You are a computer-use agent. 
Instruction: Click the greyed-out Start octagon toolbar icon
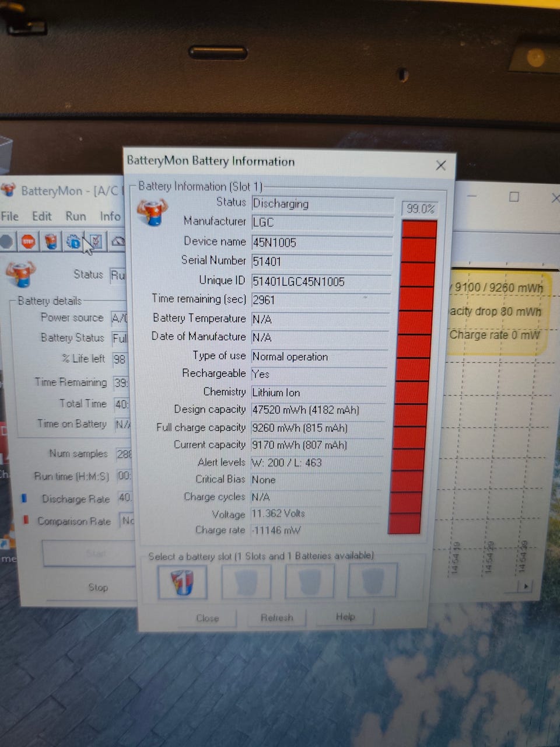6,241
